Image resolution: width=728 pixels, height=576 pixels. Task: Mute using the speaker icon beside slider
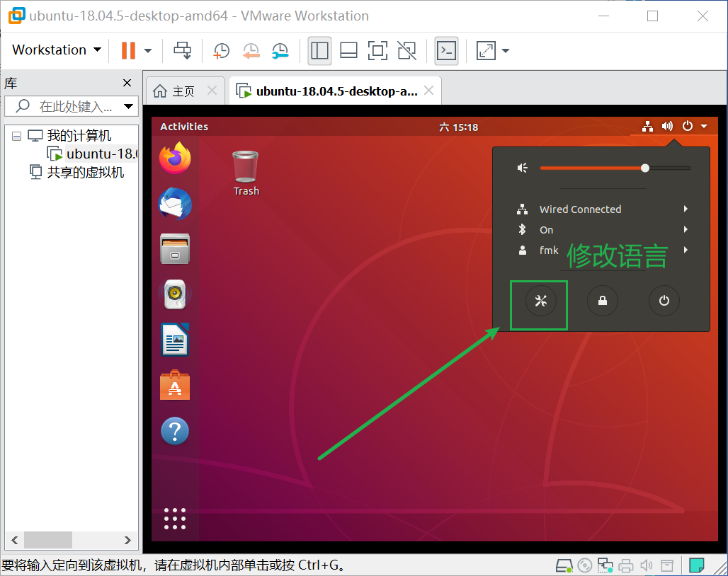[523, 168]
